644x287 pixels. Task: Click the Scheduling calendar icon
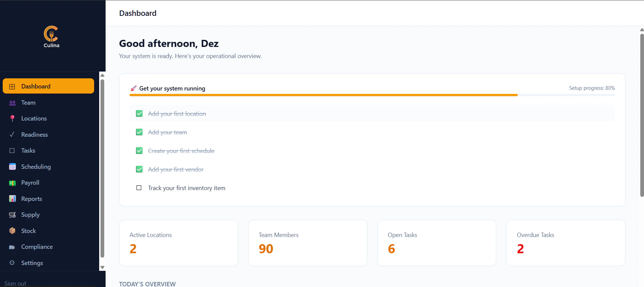pyautogui.click(x=12, y=166)
